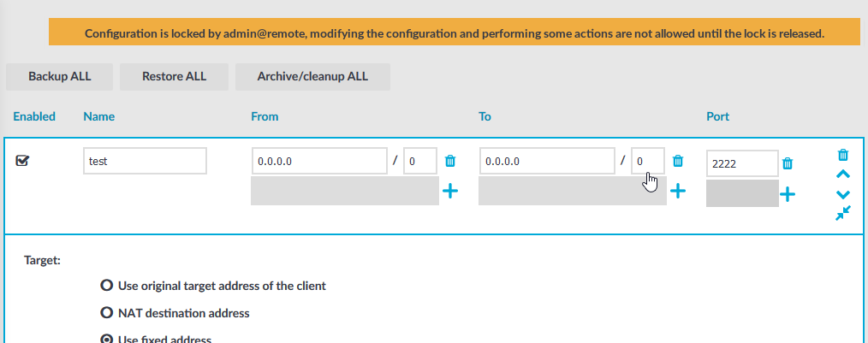Screen dimensions: 868x343
Task: Move the test policy down
Action: coord(842,195)
